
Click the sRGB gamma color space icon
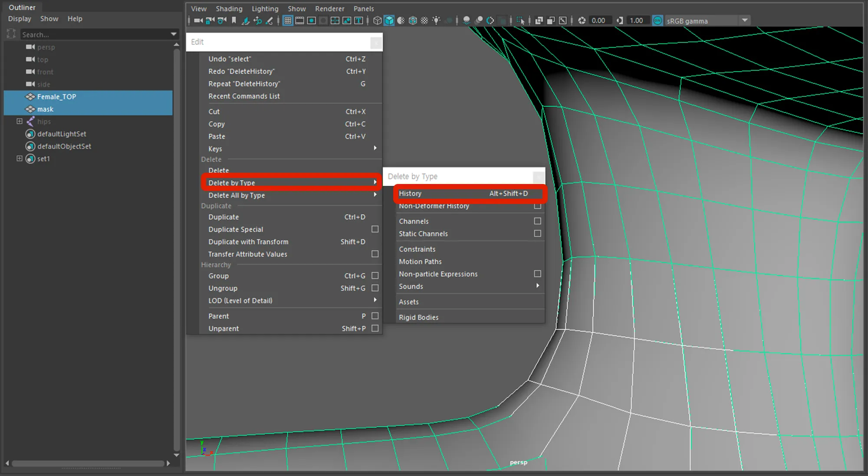(656, 20)
